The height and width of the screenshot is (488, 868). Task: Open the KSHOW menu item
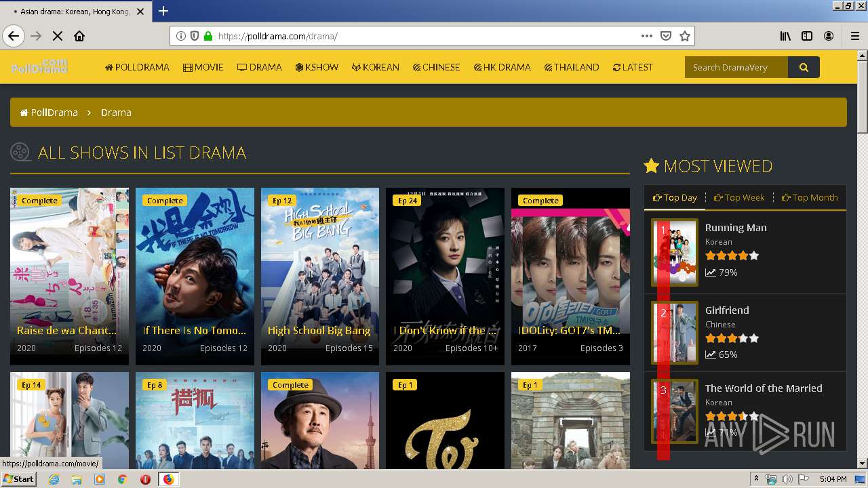tap(317, 67)
